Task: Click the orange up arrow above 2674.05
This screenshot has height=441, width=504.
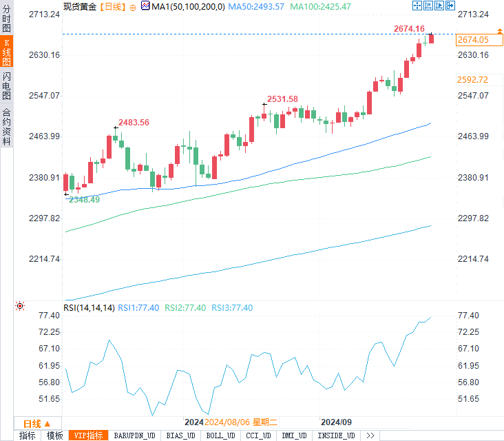Action: (x=499, y=32)
